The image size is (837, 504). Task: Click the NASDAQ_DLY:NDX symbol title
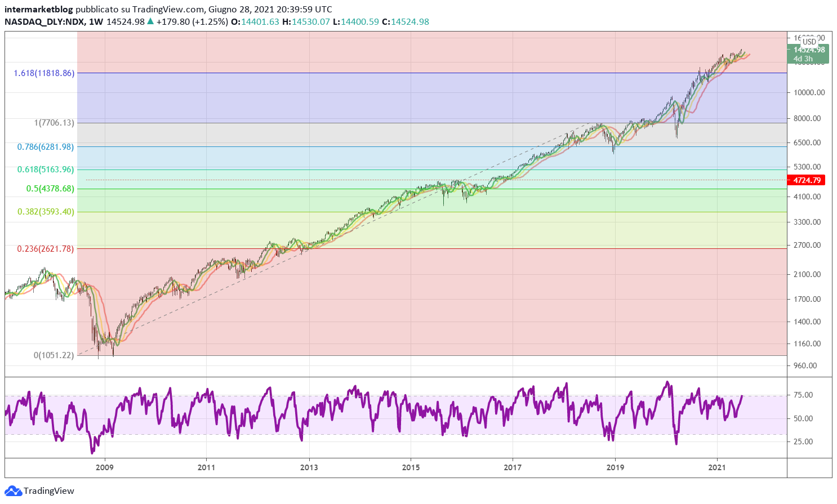click(x=44, y=21)
